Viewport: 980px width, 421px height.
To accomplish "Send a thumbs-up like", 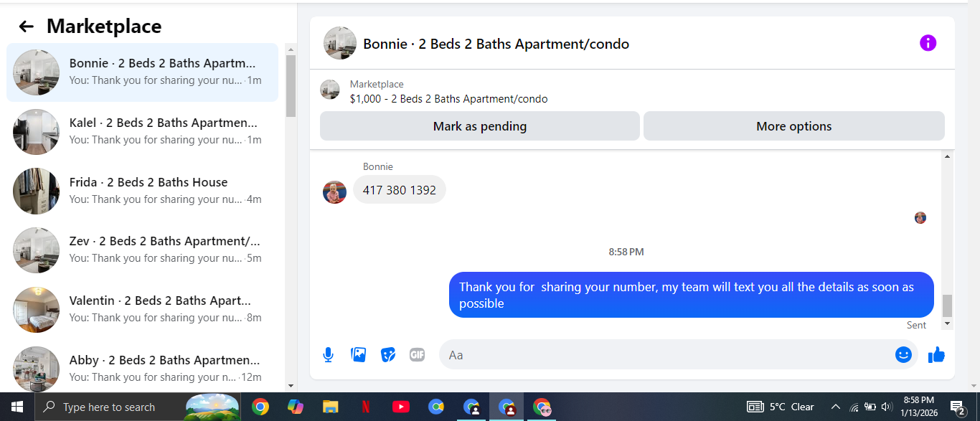I will (936, 354).
